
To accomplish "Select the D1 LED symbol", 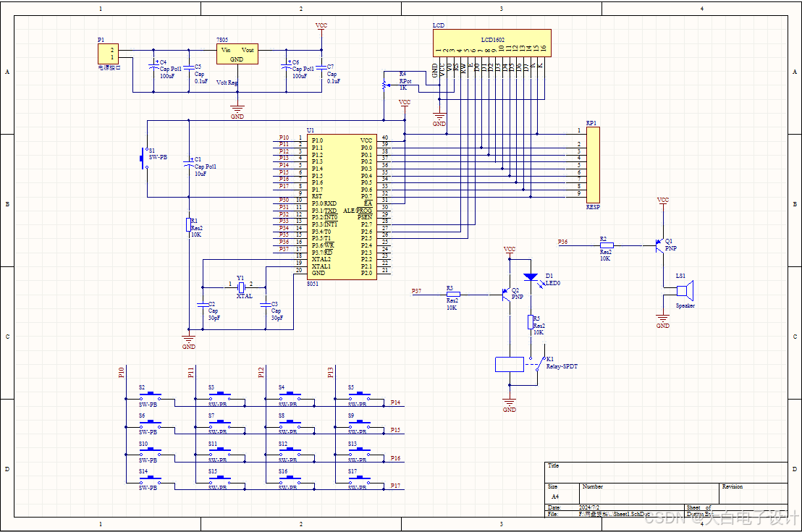I will click(x=531, y=277).
